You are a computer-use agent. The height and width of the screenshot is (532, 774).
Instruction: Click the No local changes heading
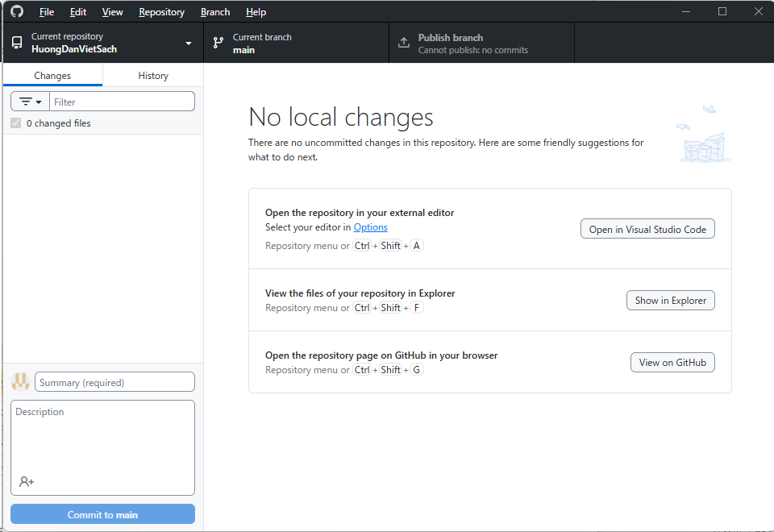[341, 118]
